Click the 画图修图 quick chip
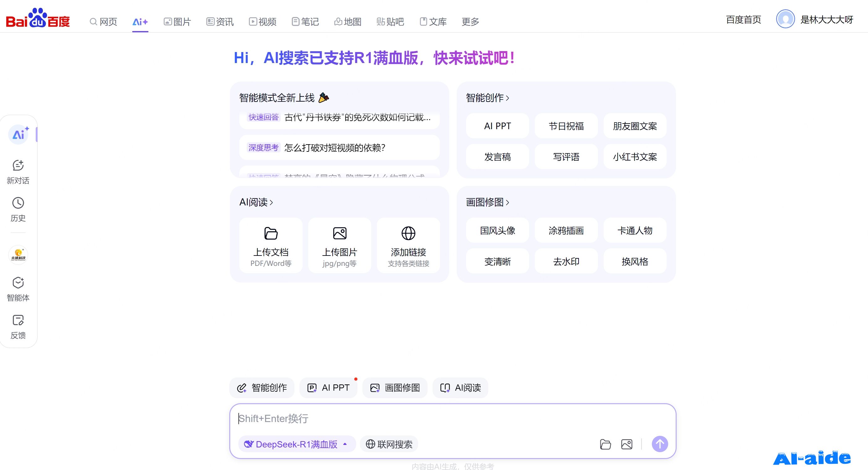Viewport: 868px width, 470px height. (395, 388)
